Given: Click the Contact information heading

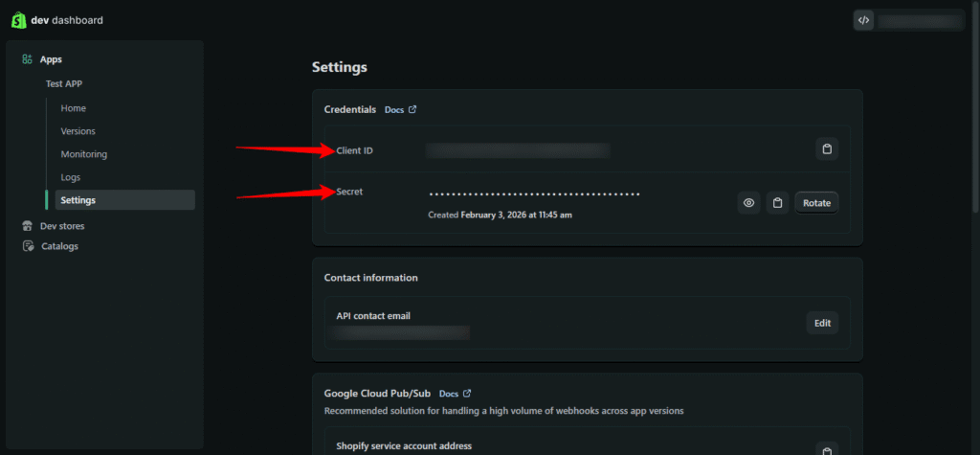Looking at the screenshot, I should click(371, 277).
